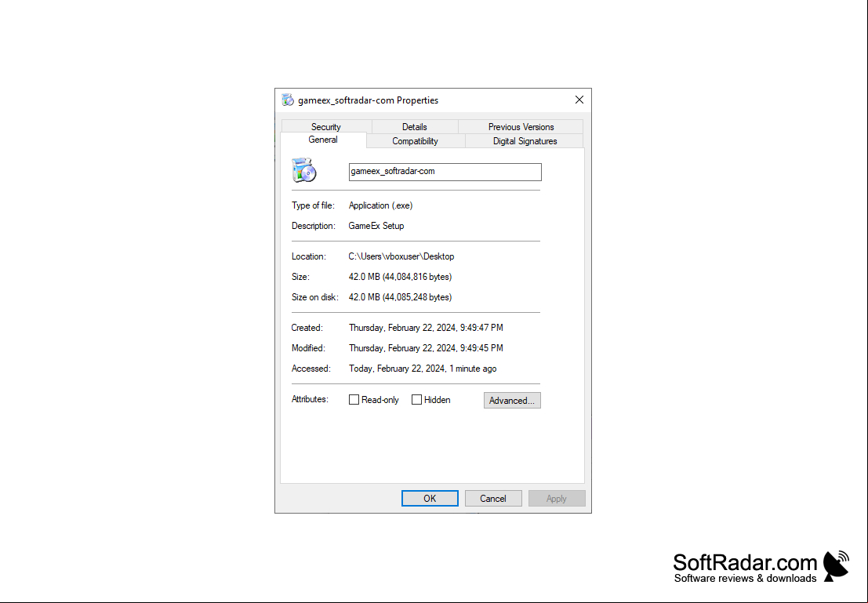The height and width of the screenshot is (603, 868).
Task: Switch to the Compatibility tab
Action: coord(415,141)
